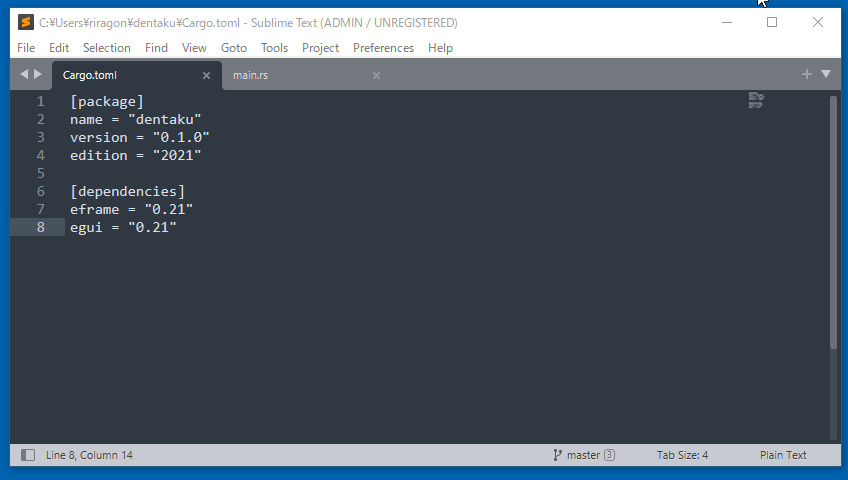Click the minimap thumbnail preview

tap(756, 100)
